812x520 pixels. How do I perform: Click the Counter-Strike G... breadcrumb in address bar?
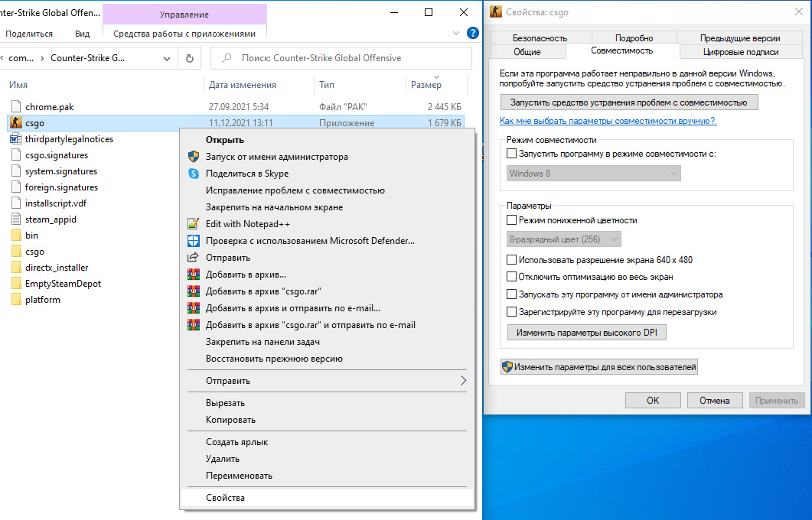point(87,58)
